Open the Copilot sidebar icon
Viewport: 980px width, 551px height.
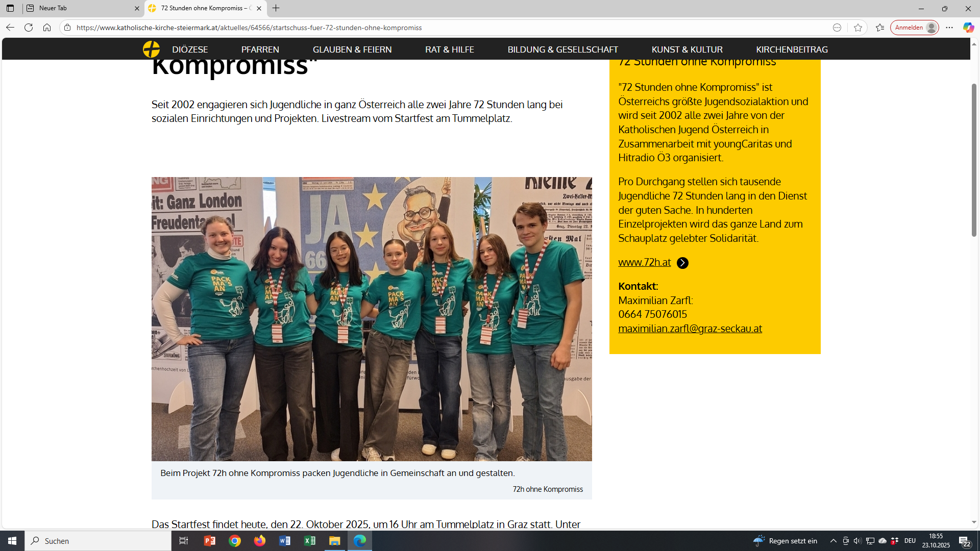pyautogui.click(x=968, y=28)
